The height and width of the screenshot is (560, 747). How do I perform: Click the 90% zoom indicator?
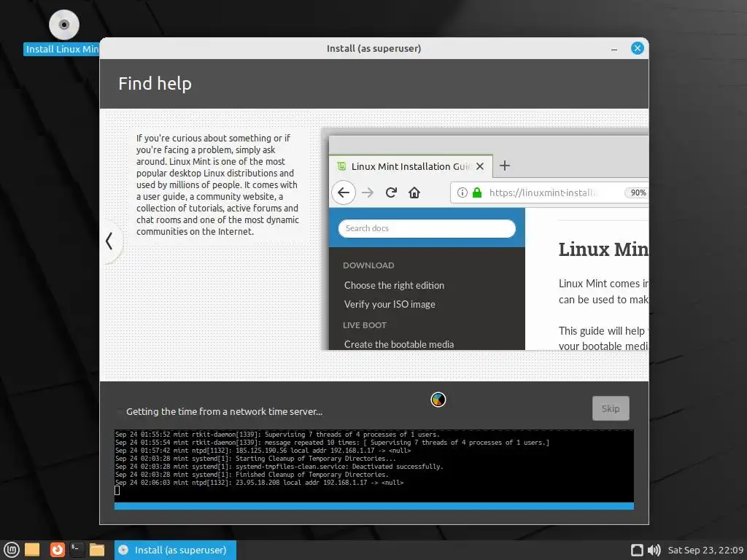[x=638, y=192]
